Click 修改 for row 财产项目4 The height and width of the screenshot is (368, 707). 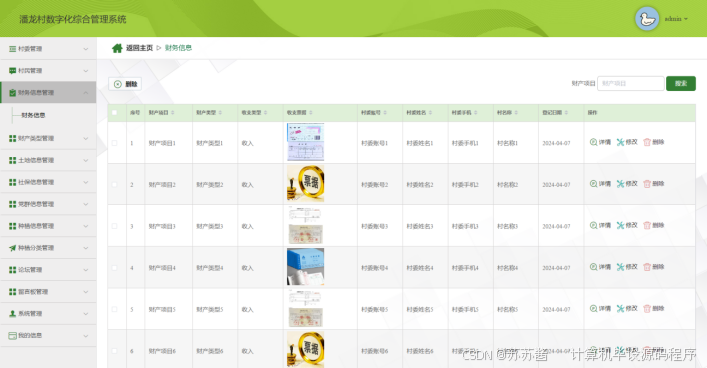click(x=627, y=267)
